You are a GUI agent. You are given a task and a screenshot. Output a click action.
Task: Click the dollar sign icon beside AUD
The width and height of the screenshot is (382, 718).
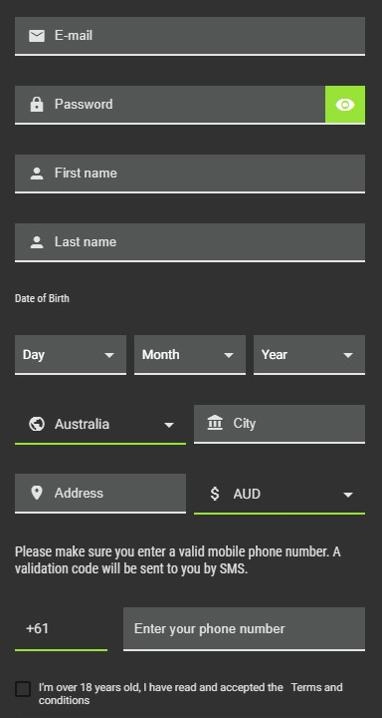215,494
